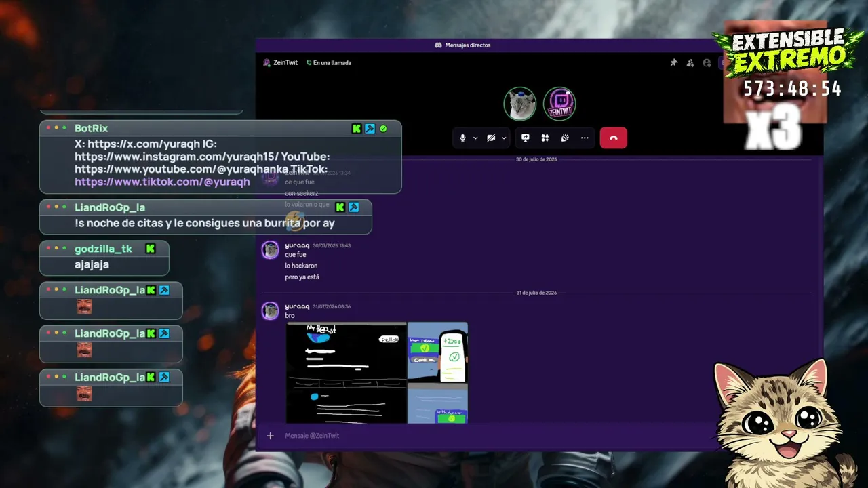Click the 31/07/2026 08:36 timestamp
Screen dimensions: 868x488
(332, 306)
